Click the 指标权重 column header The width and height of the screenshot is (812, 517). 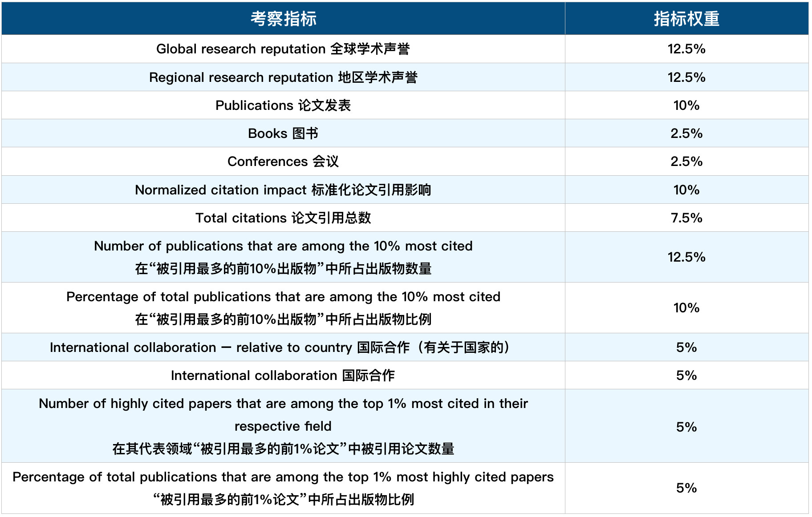[688, 19]
